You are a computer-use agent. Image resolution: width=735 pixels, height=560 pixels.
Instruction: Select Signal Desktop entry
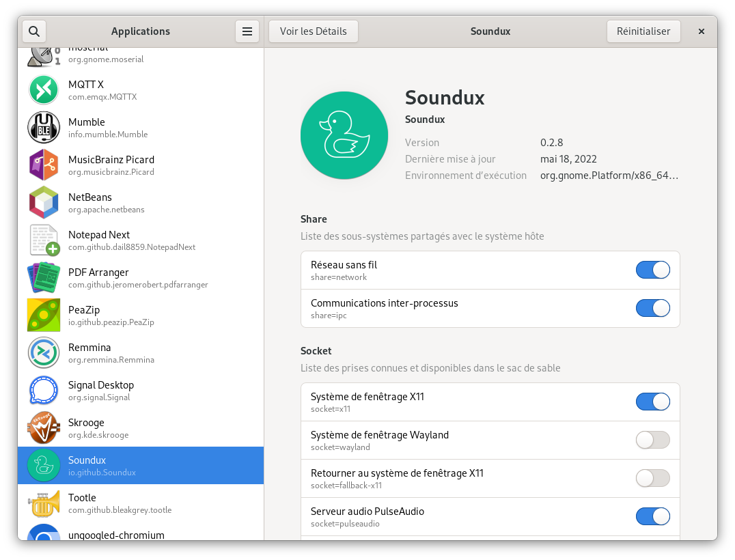(x=141, y=390)
